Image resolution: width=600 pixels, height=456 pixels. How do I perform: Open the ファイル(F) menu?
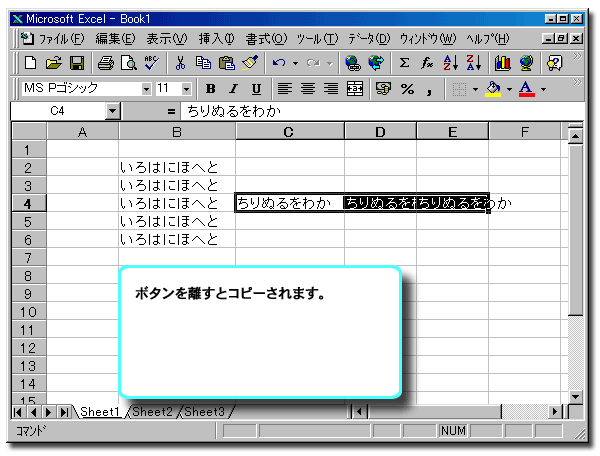[x=61, y=39]
